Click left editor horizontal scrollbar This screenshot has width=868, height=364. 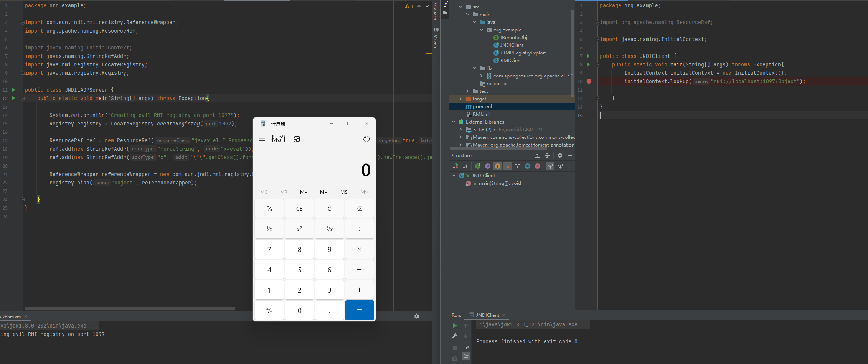point(130,308)
